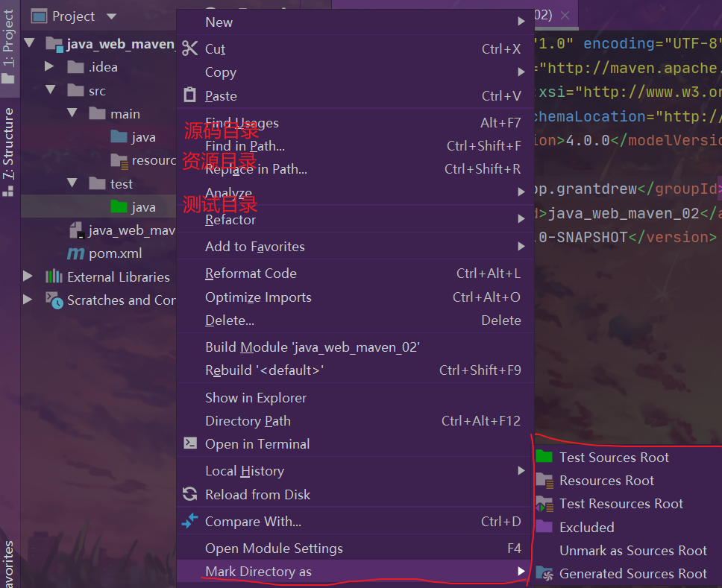
Task: Choose Show in Explorer
Action: coord(355,397)
